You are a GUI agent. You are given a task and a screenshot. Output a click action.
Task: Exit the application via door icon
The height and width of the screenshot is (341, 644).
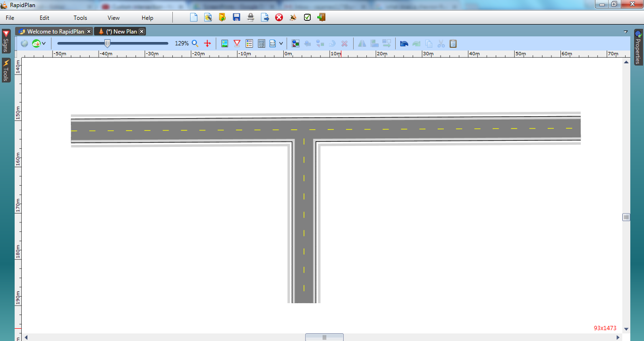322,17
